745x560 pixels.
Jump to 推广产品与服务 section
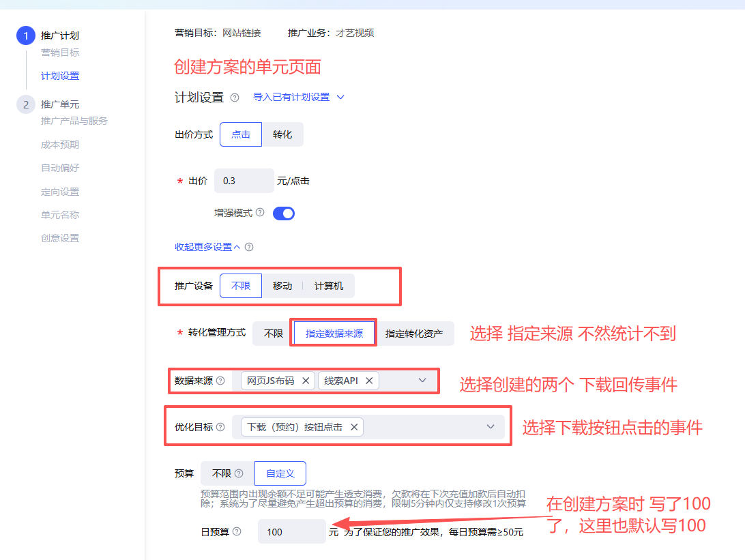74,121
